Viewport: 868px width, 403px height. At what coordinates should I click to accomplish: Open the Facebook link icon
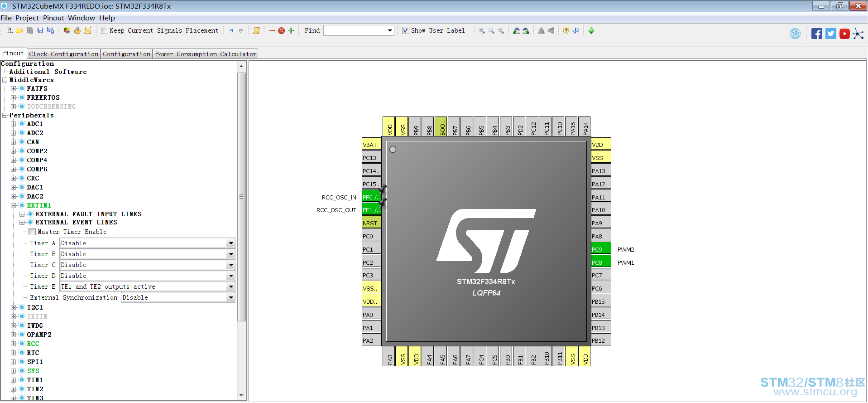tap(817, 34)
